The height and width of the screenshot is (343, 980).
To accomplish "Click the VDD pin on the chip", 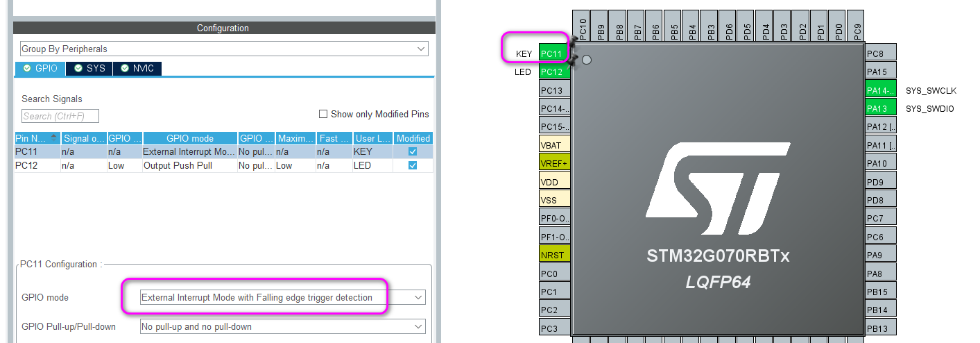I will 554,182.
